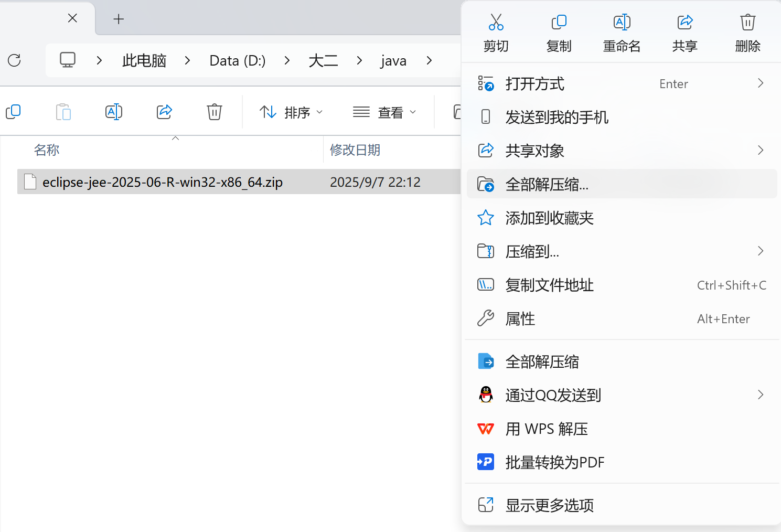Cut the file using the 剪切 icon
781x532 pixels.
[496, 31]
